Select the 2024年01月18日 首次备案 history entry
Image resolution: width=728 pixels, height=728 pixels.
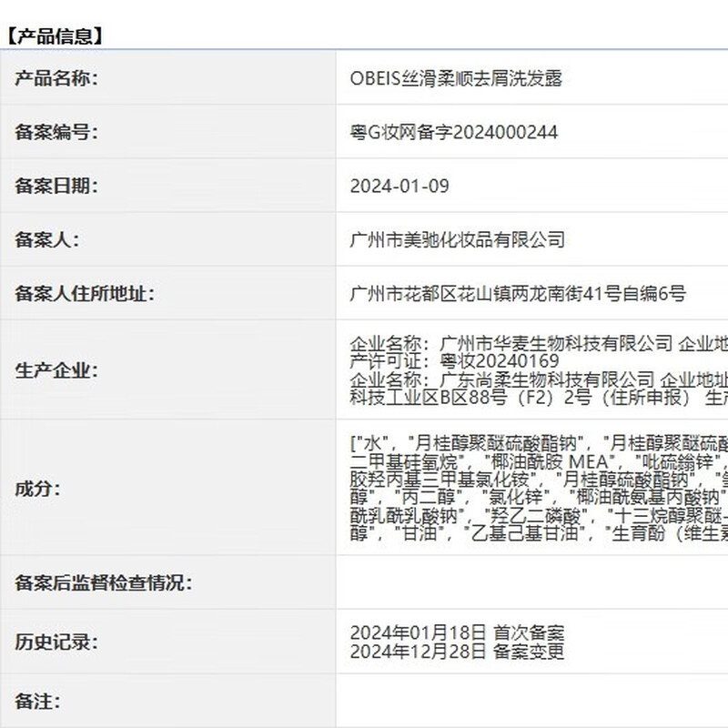click(457, 632)
